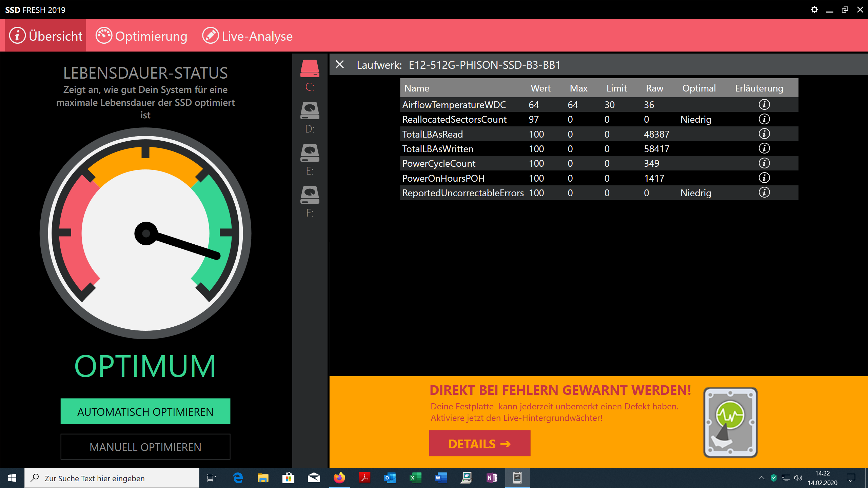Open info for AirflowTemperatureWDC row
The height and width of the screenshot is (488, 868).
coord(764,104)
